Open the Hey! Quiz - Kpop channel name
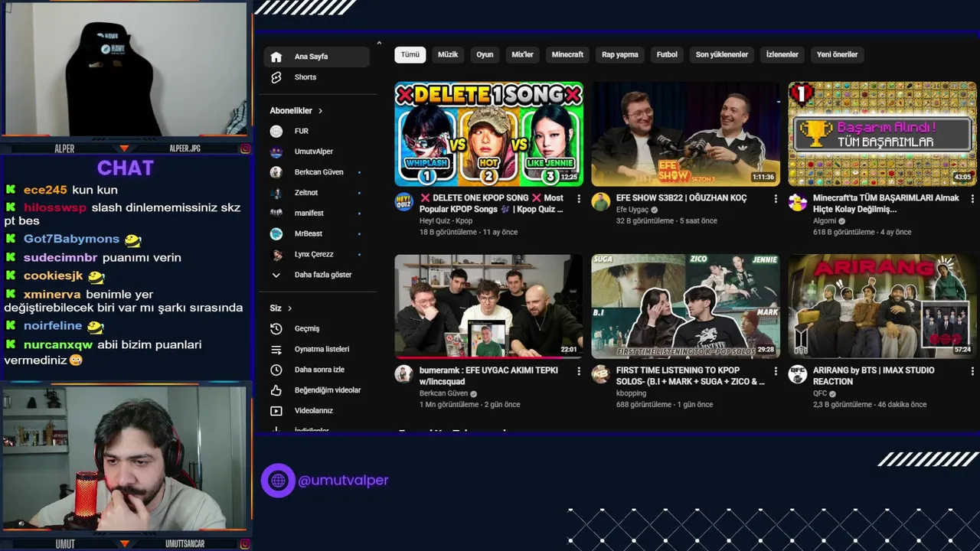The height and width of the screenshot is (551, 980). pos(446,220)
